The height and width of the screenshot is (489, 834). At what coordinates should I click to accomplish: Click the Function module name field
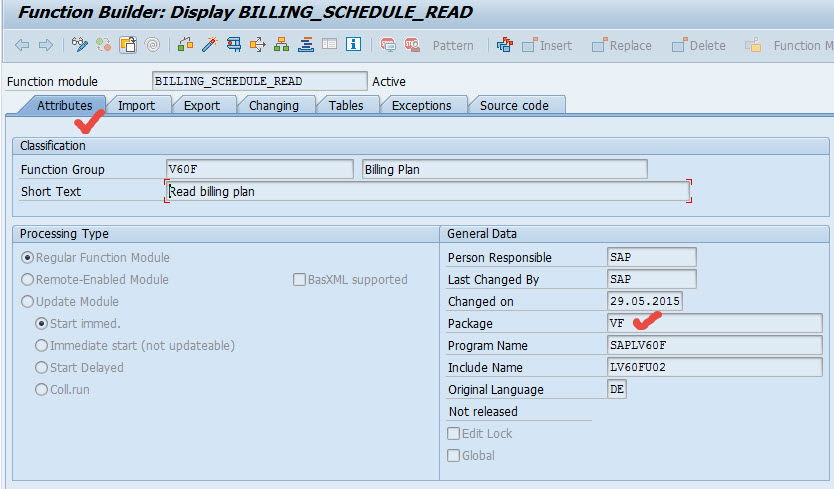pyautogui.click(x=260, y=81)
